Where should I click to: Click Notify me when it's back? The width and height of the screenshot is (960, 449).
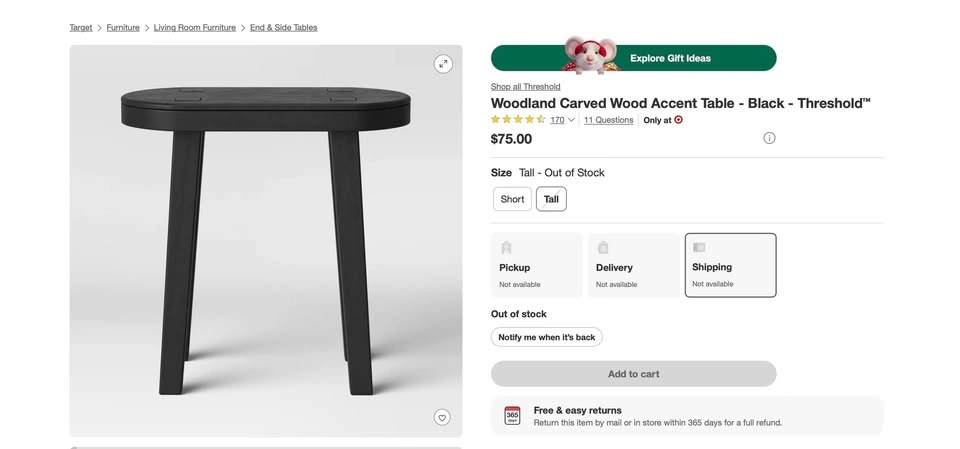coord(546,337)
